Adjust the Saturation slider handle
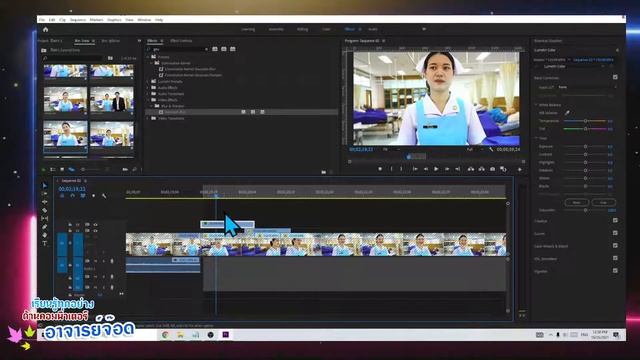 [x=585, y=210]
